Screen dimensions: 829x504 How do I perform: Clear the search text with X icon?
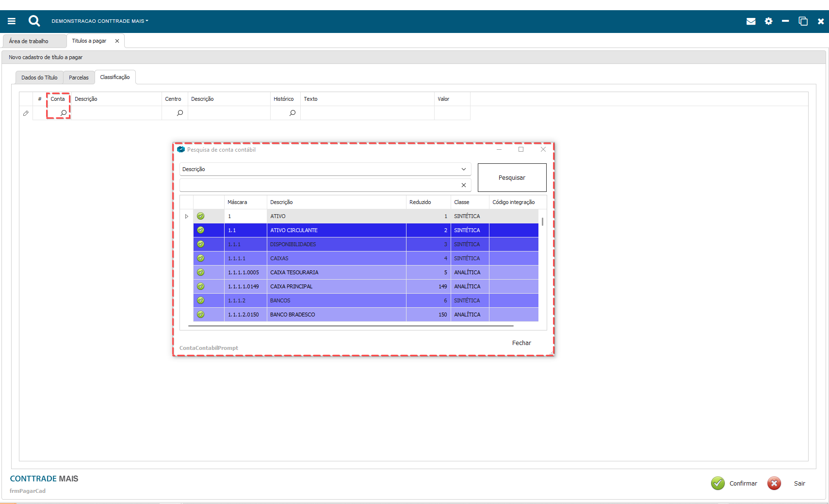[x=463, y=185]
